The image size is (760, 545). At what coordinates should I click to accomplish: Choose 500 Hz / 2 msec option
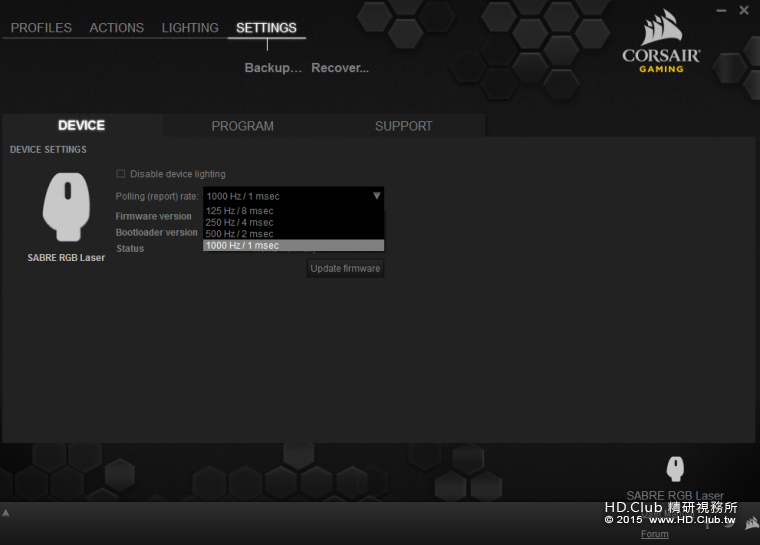coord(293,234)
